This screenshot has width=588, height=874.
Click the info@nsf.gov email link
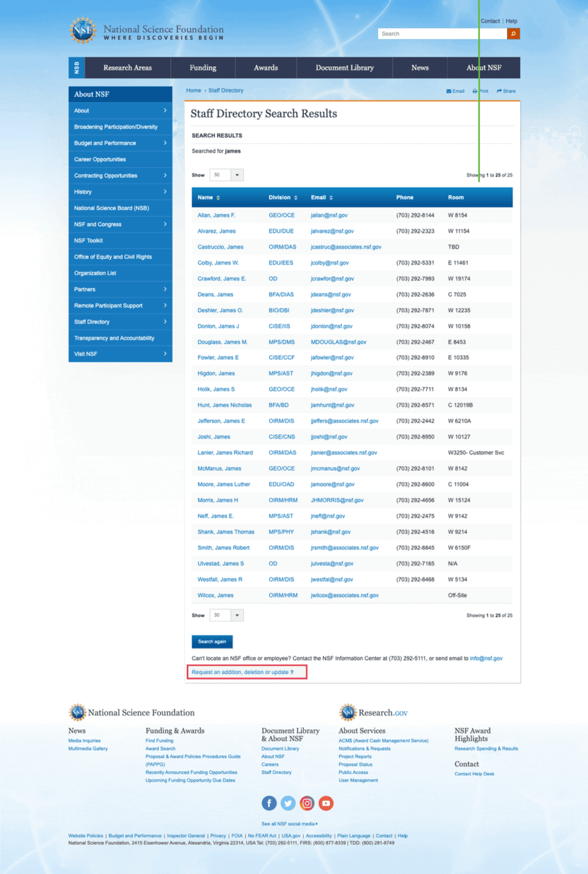[x=486, y=658]
